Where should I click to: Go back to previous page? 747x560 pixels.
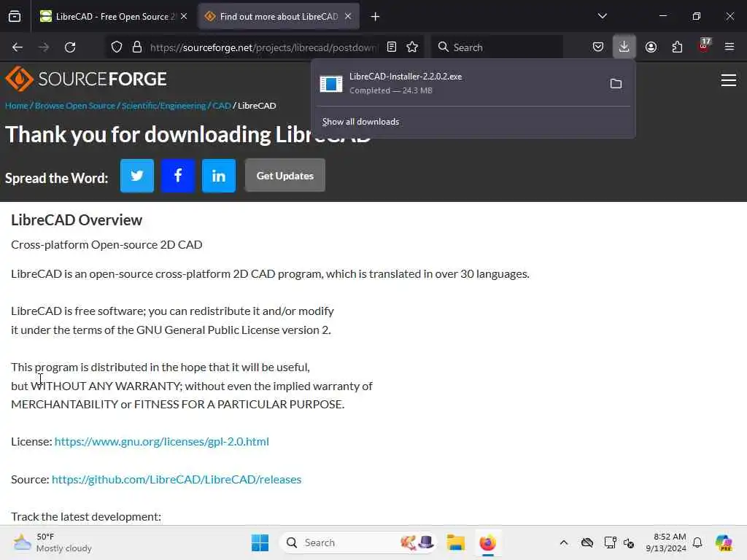pos(18,47)
